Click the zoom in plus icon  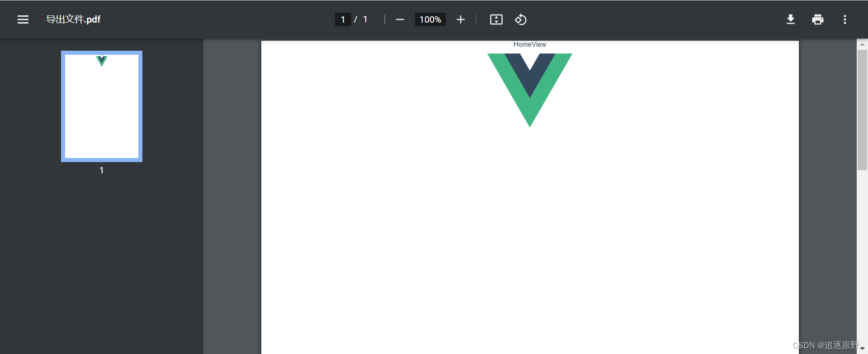[460, 19]
